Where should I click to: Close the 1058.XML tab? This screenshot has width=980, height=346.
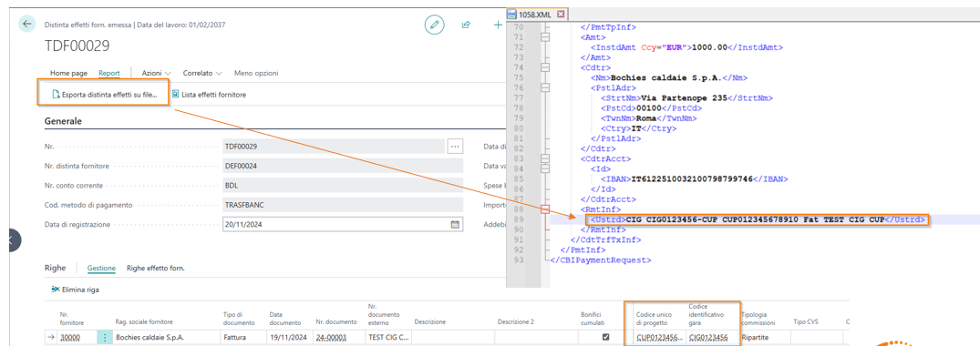(561, 14)
